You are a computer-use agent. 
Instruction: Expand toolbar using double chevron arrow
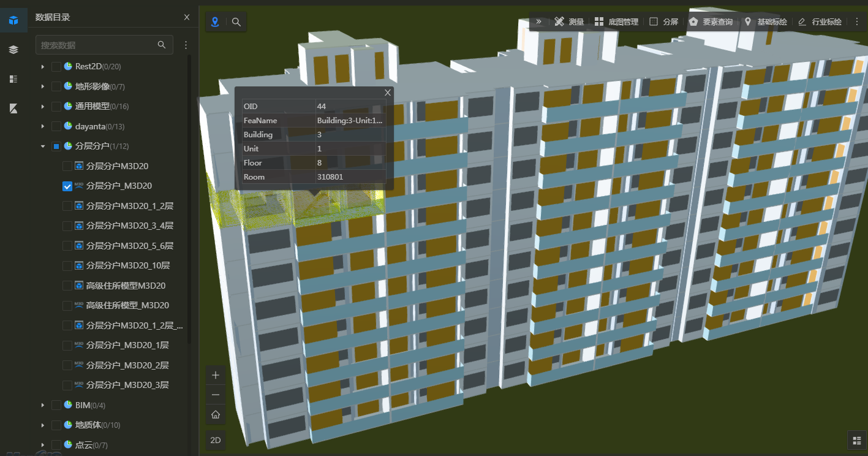pyautogui.click(x=538, y=21)
